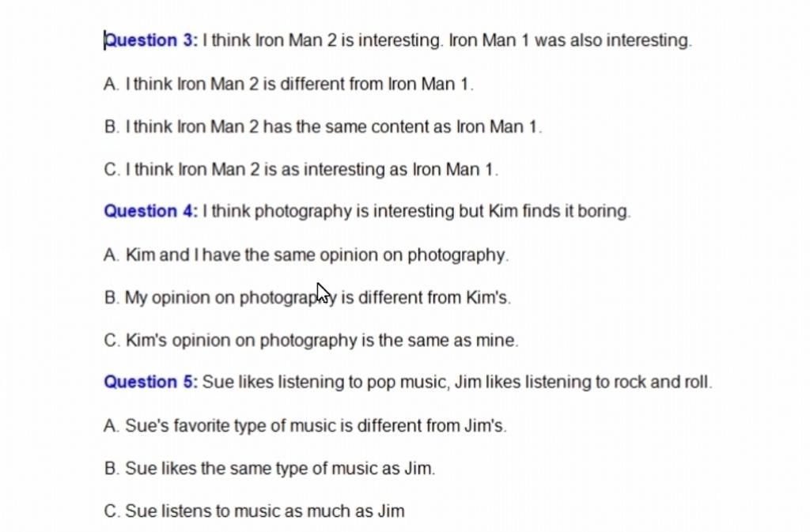Screen dimensions: 810x532
Task: Choose answer C as interesting as Iron Man 1
Action: (301, 169)
